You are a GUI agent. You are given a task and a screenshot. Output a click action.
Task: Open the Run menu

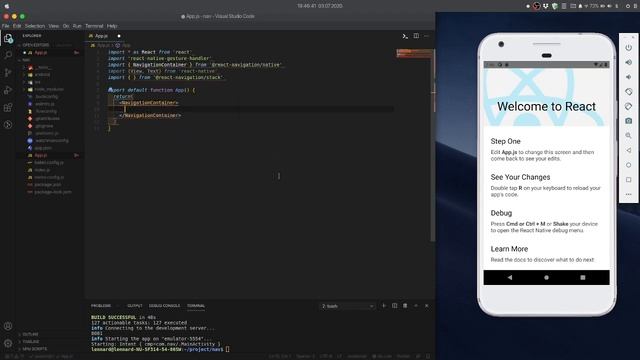[x=77, y=26]
